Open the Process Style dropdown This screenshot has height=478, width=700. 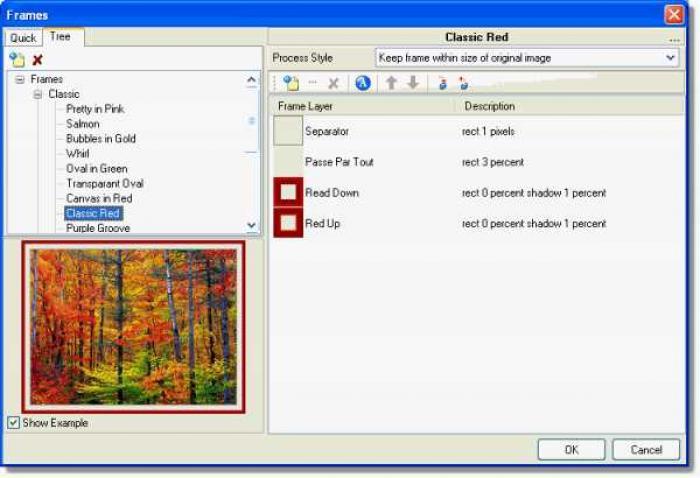[670, 58]
